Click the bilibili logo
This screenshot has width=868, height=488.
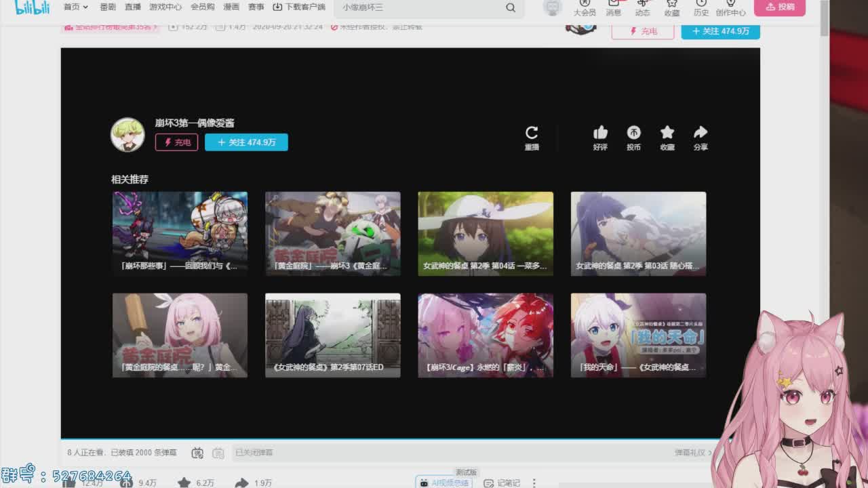pos(33,7)
